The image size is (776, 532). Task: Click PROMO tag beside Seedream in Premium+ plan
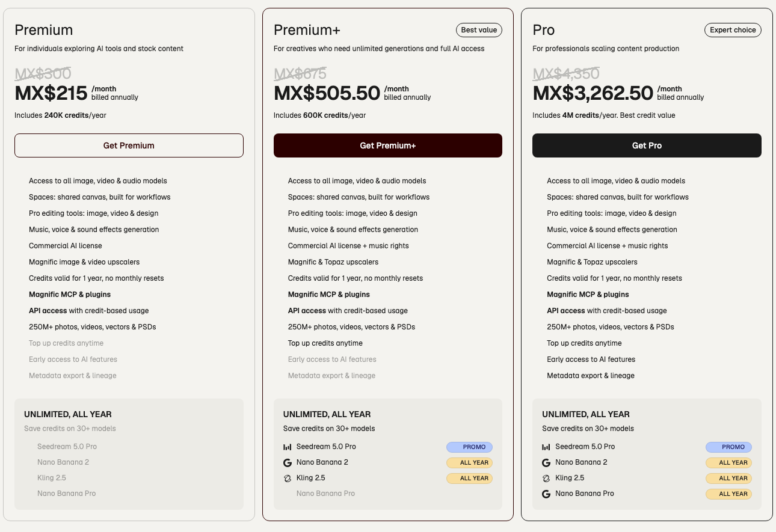[470, 447]
